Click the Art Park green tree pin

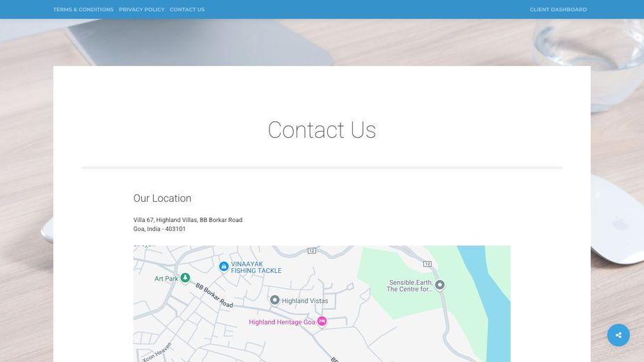(185, 278)
